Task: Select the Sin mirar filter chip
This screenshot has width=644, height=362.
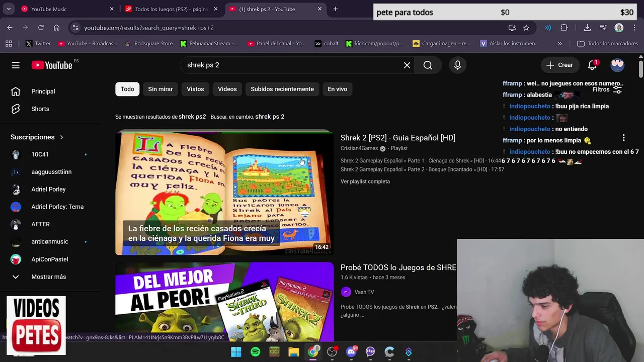Action: tap(160, 89)
